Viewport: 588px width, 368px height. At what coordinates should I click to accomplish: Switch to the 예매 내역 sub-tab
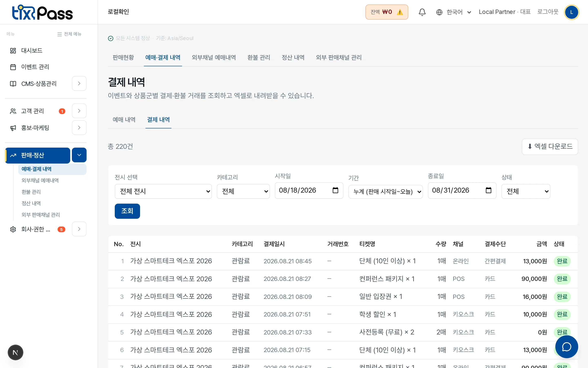[124, 120]
